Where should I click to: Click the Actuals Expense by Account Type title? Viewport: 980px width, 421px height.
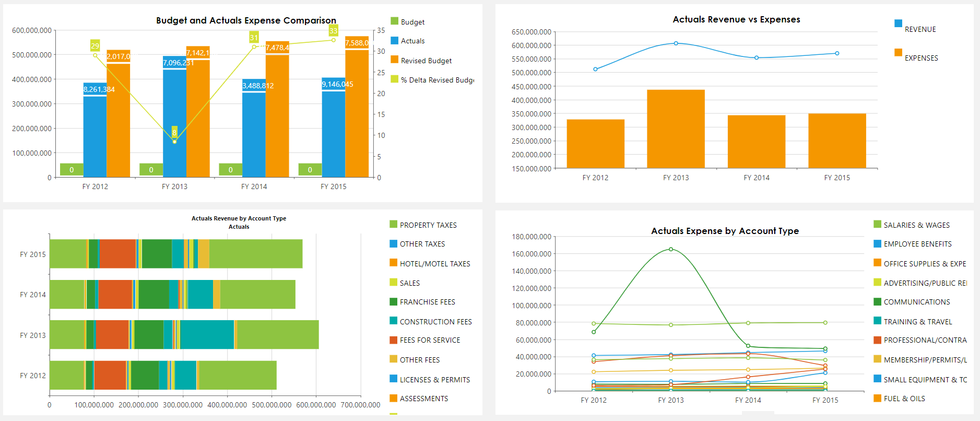(725, 231)
